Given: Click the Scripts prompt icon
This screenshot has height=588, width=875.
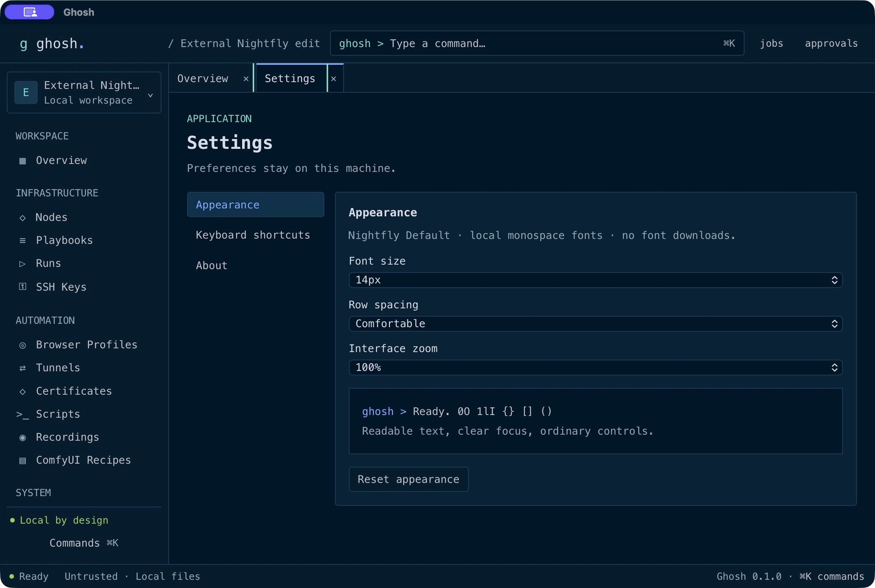Looking at the screenshot, I should pos(22,415).
